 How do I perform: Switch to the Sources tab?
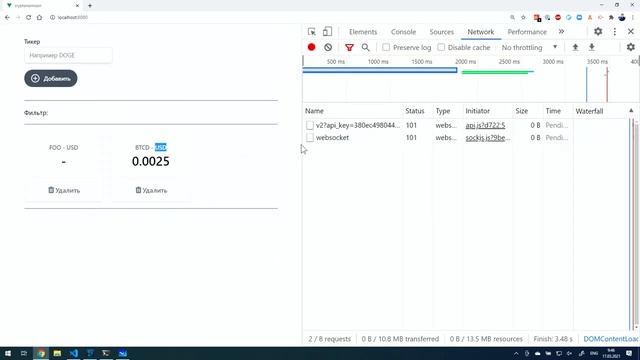tap(442, 32)
